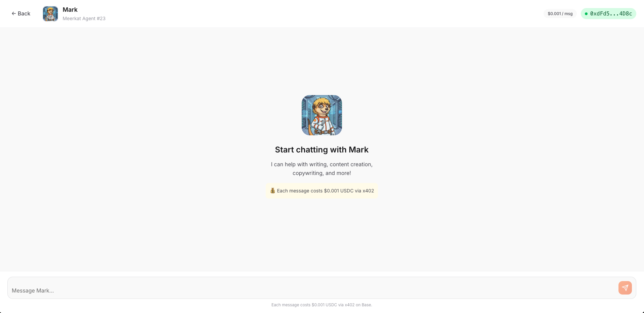Click the left arrow beside Back
The width and height of the screenshot is (644, 313).
[14, 13]
